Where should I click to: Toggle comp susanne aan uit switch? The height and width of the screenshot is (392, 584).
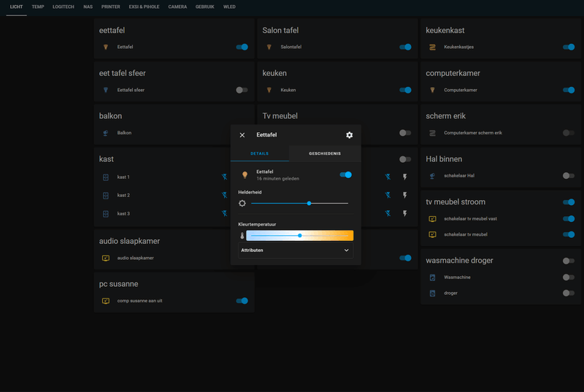(242, 301)
